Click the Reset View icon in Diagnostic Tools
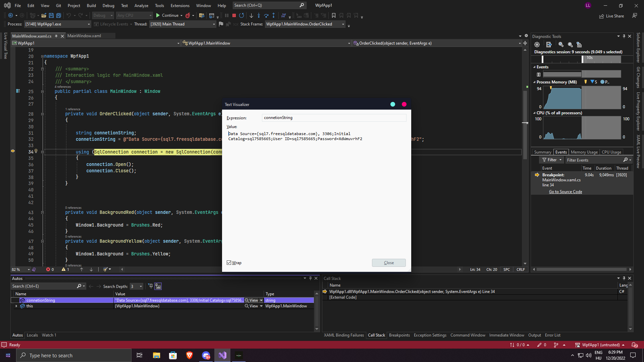This screenshot has width=644, height=362. tap(579, 45)
